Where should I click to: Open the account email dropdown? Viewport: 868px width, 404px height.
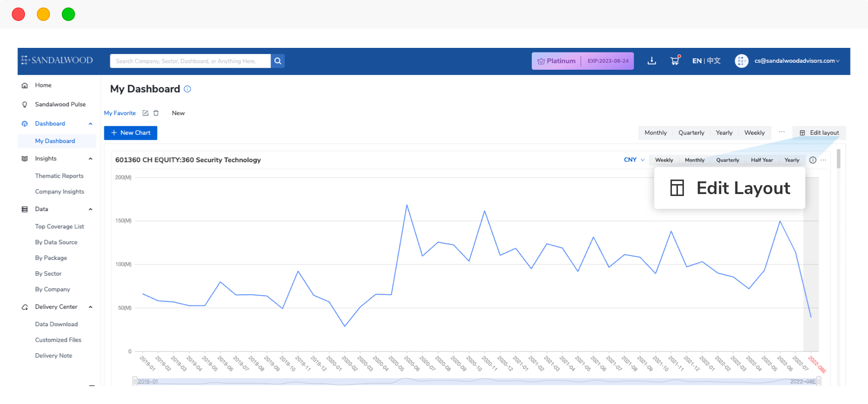[x=797, y=61]
